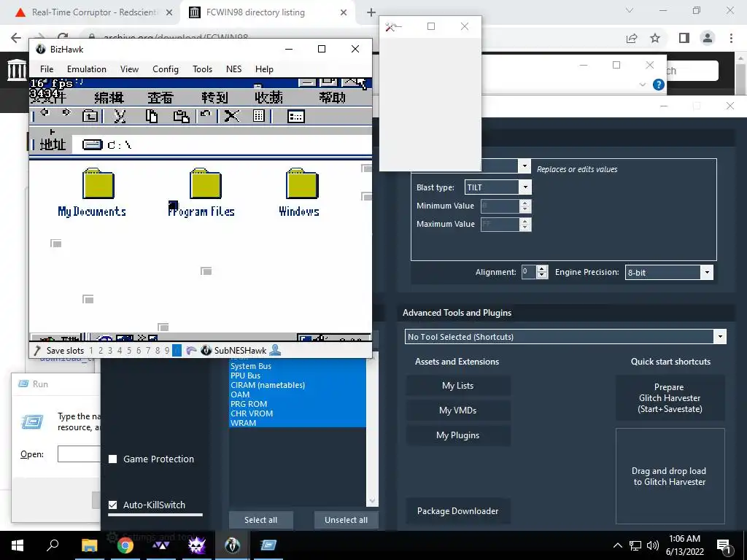Select PRG ROM memory domain
Viewport: 747px width, 560px height.
pyautogui.click(x=298, y=404)
